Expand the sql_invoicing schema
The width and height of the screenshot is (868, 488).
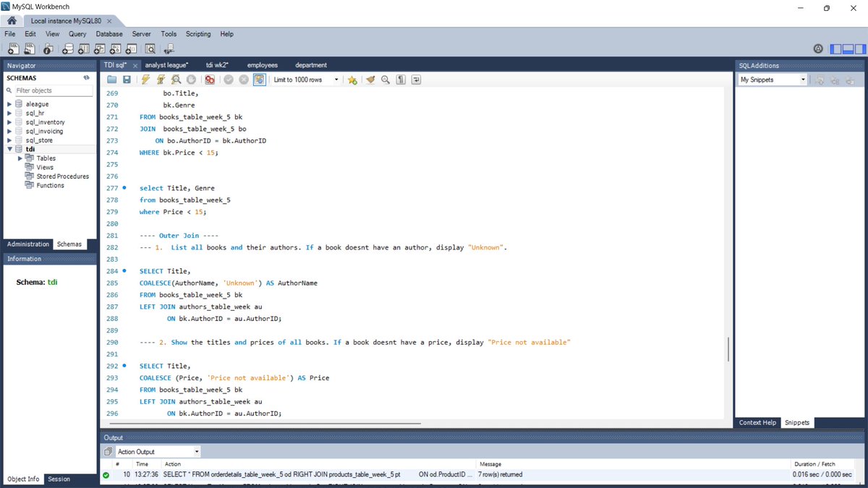9,131
